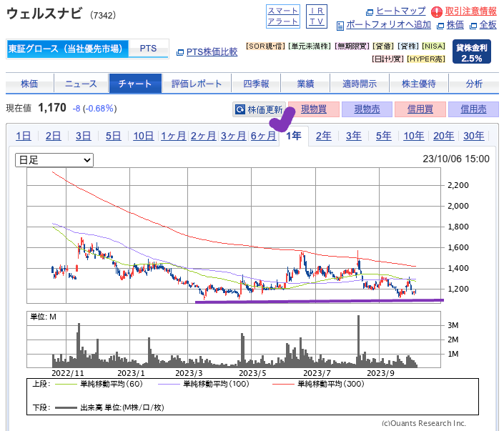Select the 1日 chart period

[24, 136]
